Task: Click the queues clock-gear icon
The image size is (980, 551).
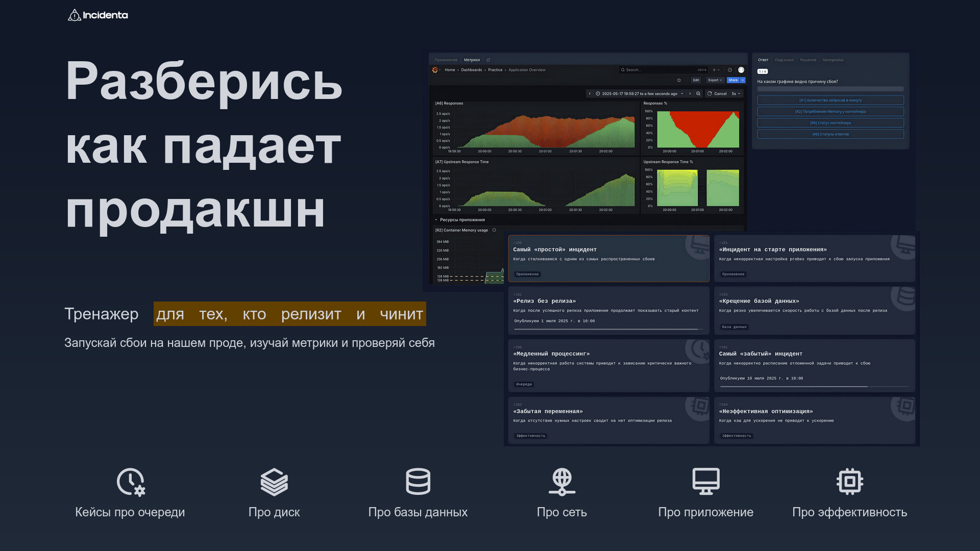Action: click(x=131, y=482)
